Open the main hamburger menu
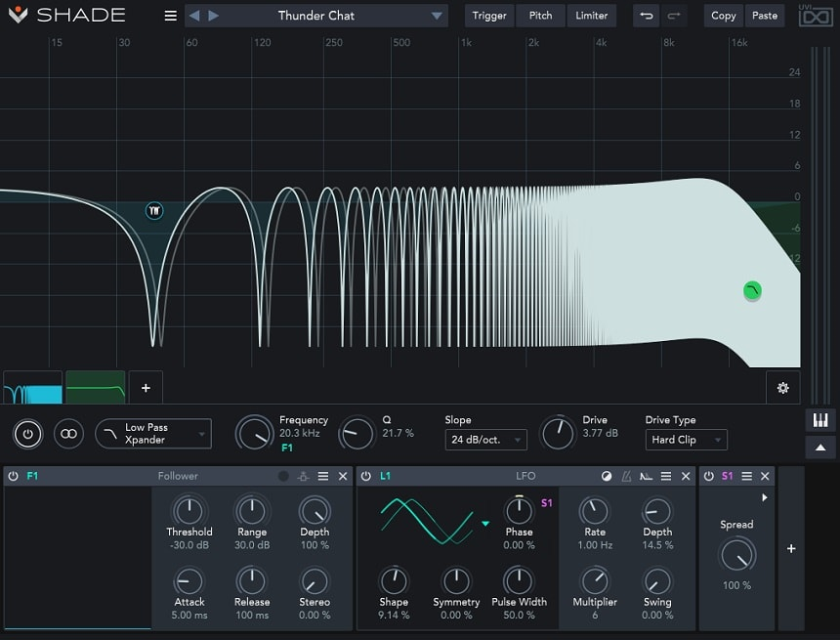840x640 pixels. tap(171, 16)
